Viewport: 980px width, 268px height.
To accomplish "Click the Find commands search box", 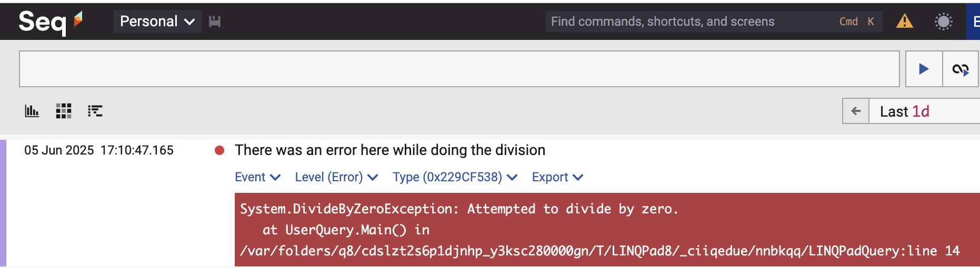I will click(684, 22).
